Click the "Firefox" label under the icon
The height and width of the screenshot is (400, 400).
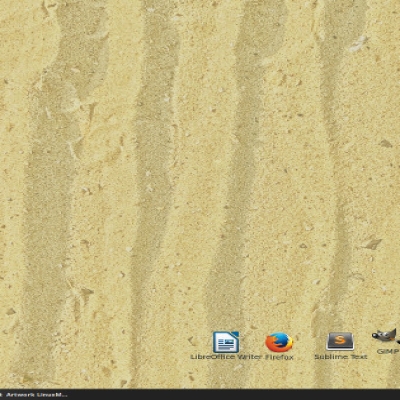click(279, 357)
